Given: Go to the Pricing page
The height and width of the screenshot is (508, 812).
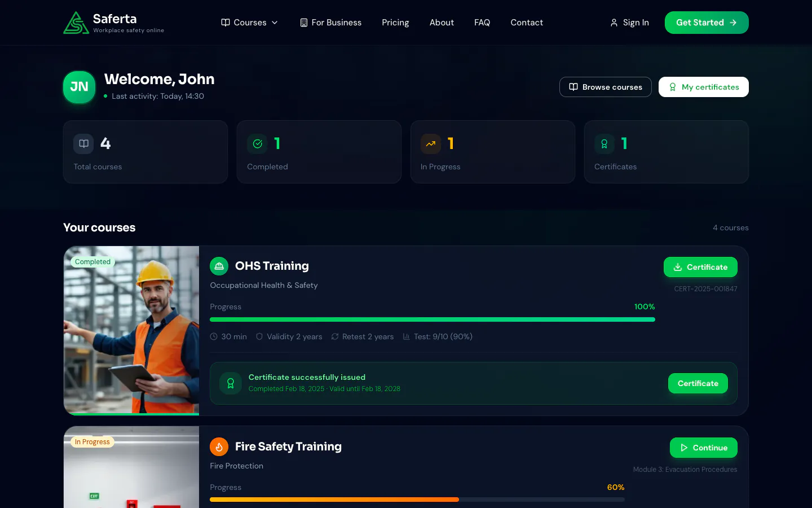Looking at the screenshot, I should [395, 23].
